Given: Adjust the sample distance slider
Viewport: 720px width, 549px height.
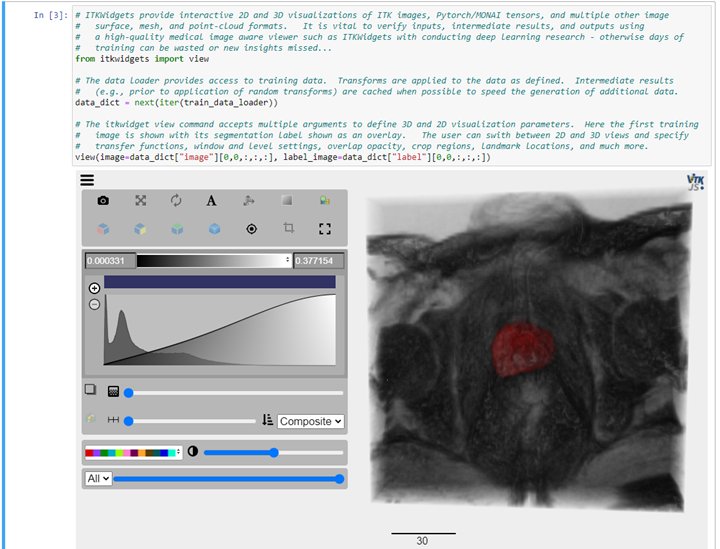Looking at the screenshot, I should click(190, 421).
